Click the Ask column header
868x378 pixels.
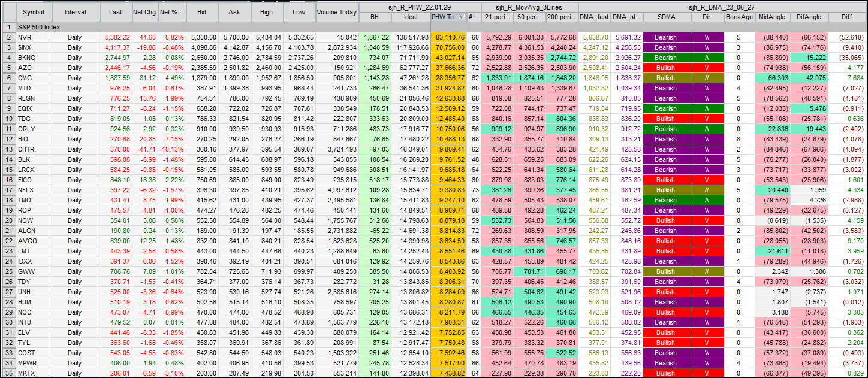click(x=234, y=12)
